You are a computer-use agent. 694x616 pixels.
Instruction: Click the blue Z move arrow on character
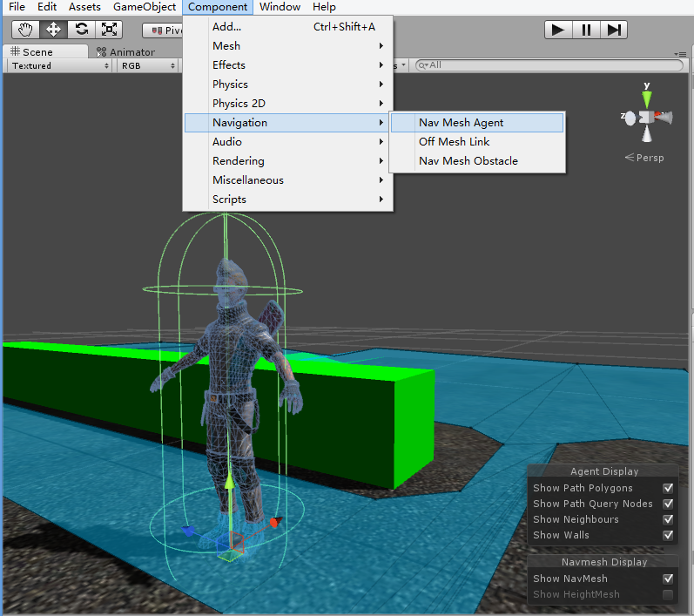188,531
